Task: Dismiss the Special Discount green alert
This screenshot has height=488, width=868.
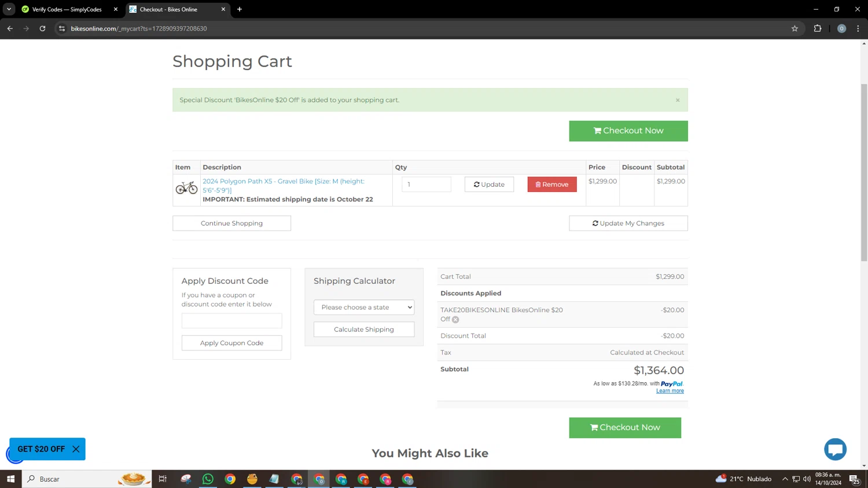Action: click(x=678, y=100)
